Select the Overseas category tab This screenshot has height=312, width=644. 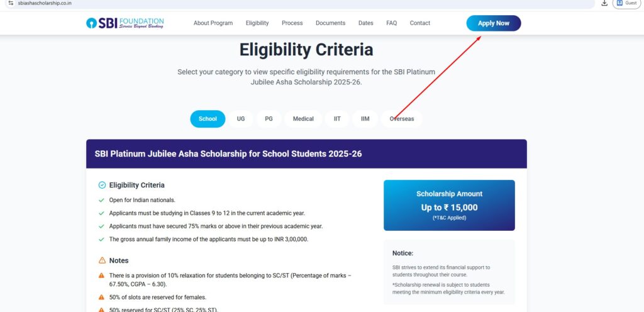(x=402, y=119)
